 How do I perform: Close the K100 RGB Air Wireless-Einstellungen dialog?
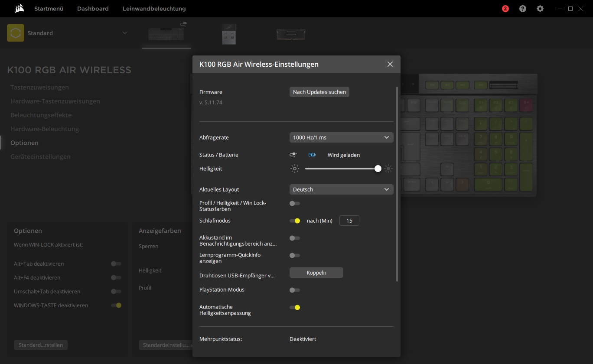pyautogui.click(x=390, y=64)
